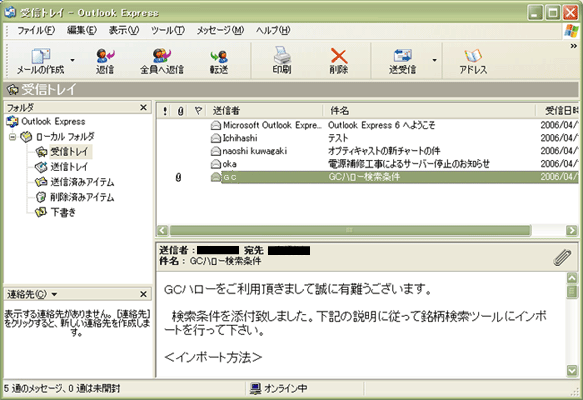
Task: Click the 全員へ返信 (Reply All) icon
Action: pyautogui.click(x=162, y=56)
